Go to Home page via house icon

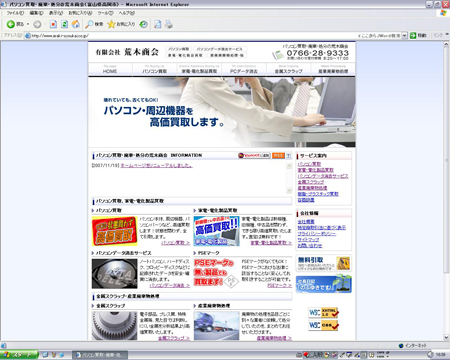coord(76,24)
